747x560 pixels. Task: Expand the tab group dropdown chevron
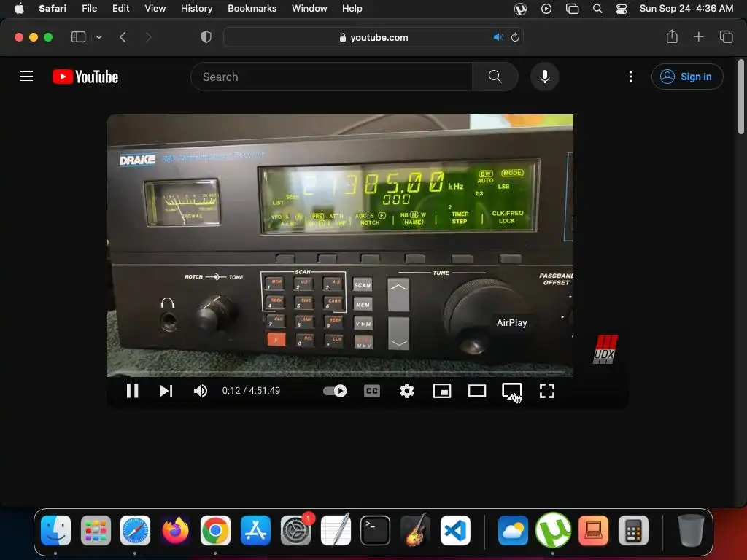(98, 37)
